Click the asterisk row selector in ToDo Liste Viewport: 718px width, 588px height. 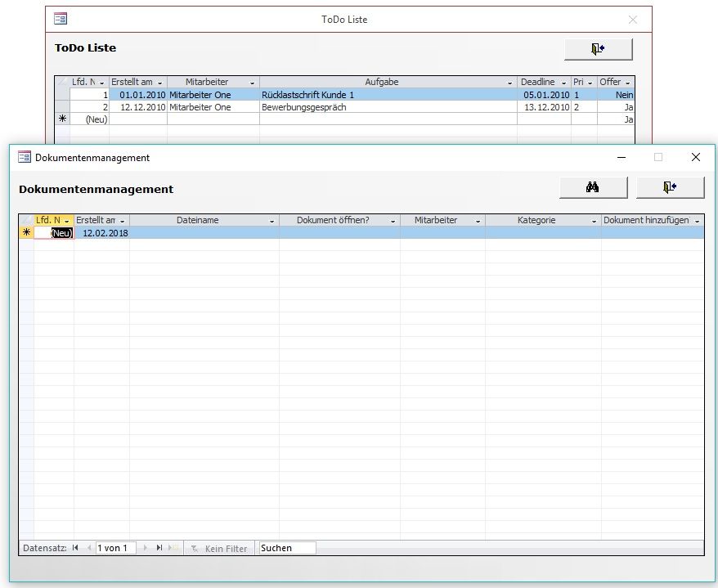click(x=63, y=119)
